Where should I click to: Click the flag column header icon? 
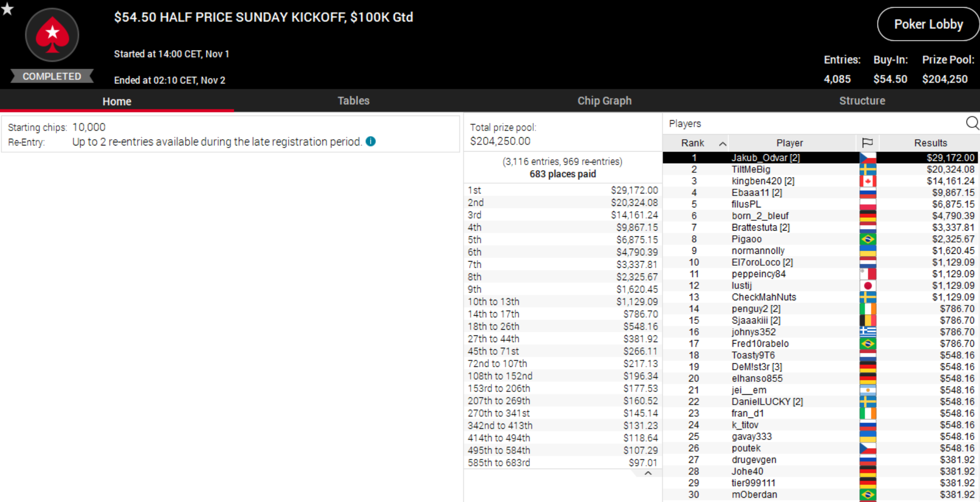click(867, 143)
